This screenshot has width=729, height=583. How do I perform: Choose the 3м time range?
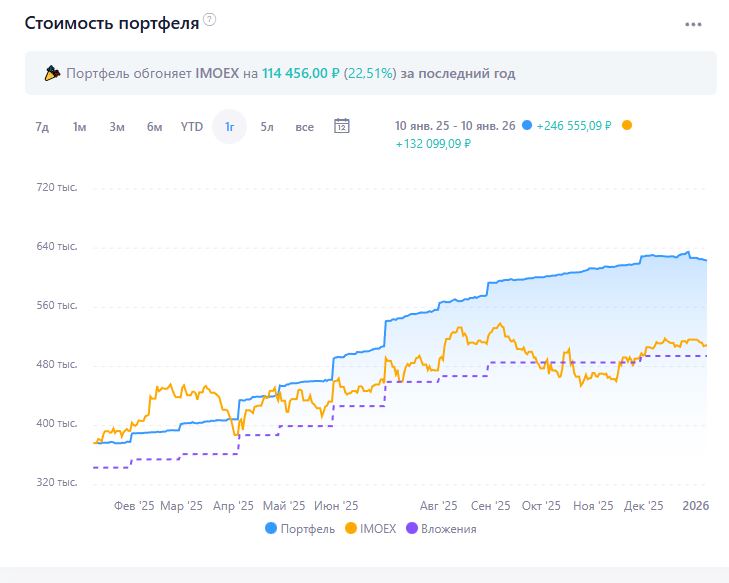coord(117,127)
